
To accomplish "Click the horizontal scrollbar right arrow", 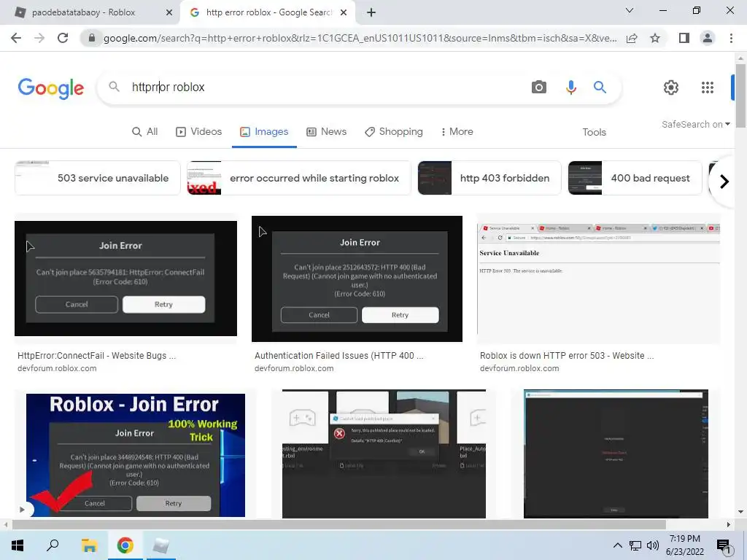I will click(x=729, y=525).
